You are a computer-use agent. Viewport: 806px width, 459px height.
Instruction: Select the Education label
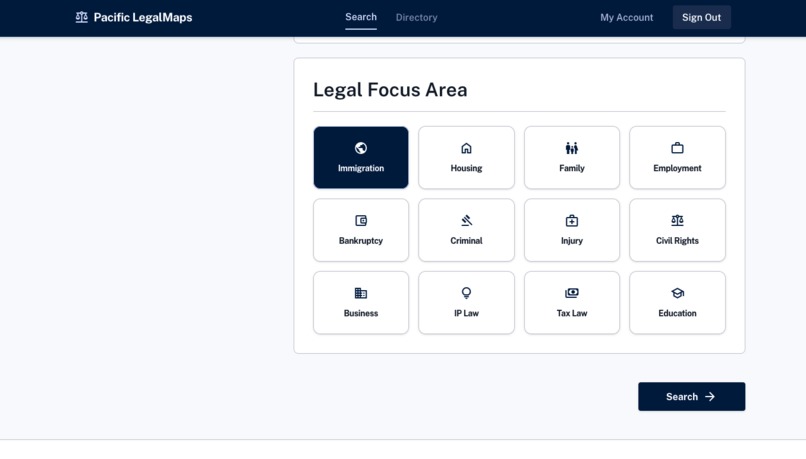coord(677,313)
